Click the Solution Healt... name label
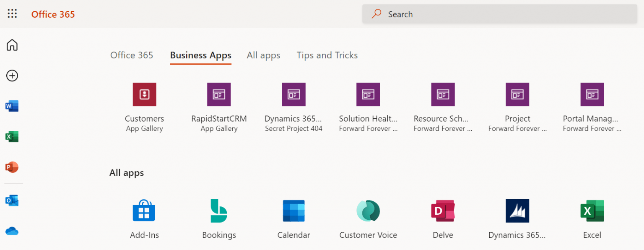Image resolution: width=644 pixels, height=250 pixels. pyautogui.click(x=368, y=119)
